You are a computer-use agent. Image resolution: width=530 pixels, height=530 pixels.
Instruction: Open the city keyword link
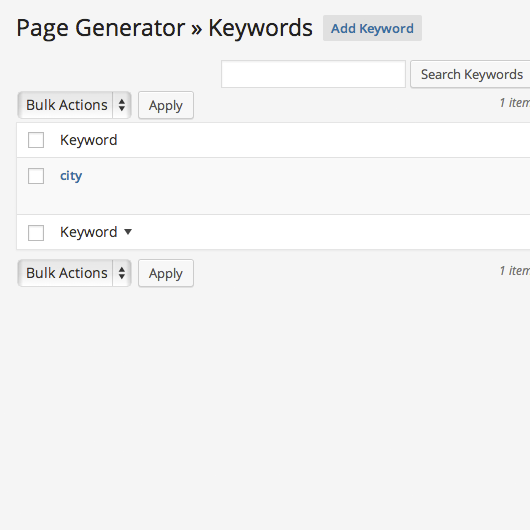(x=71, y=176)
